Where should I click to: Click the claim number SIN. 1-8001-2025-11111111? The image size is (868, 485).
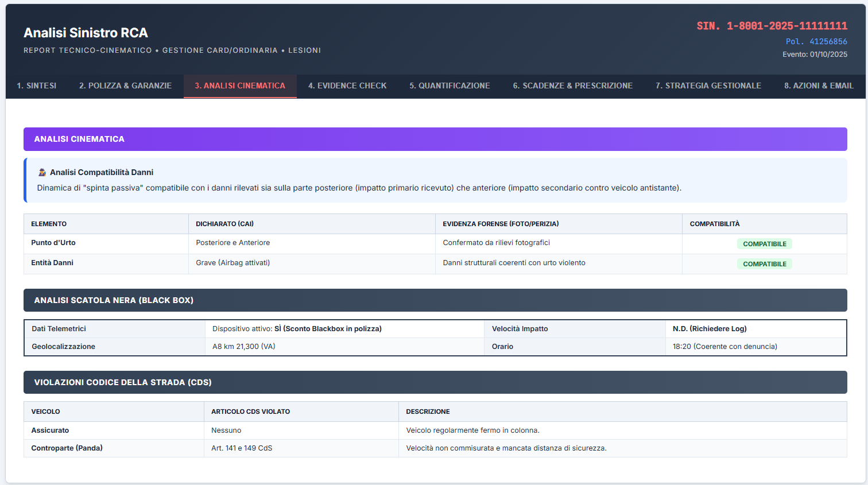pyautogui.click(x=772, y=25)
